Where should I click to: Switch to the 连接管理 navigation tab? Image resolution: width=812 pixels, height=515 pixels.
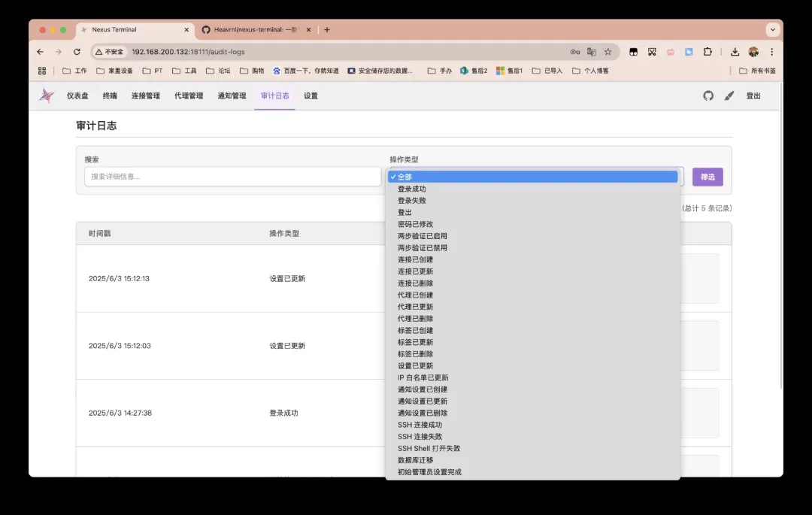click(x=146, y=95)
